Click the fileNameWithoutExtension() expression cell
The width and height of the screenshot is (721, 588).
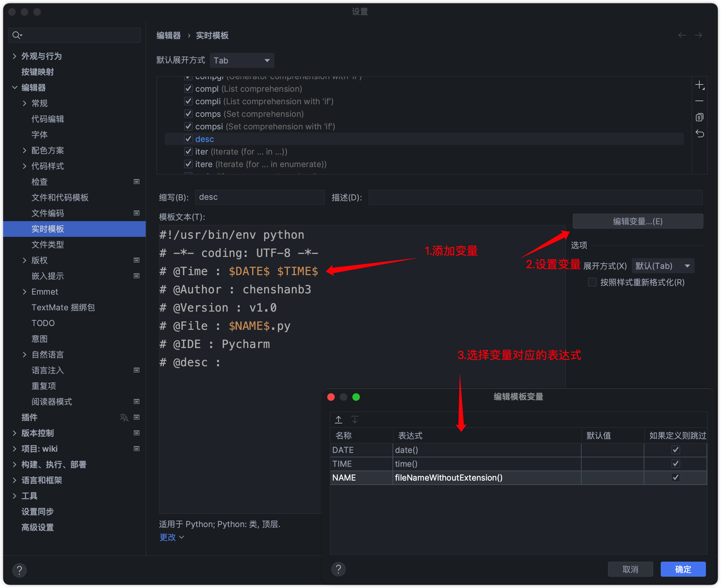[487, 477]
